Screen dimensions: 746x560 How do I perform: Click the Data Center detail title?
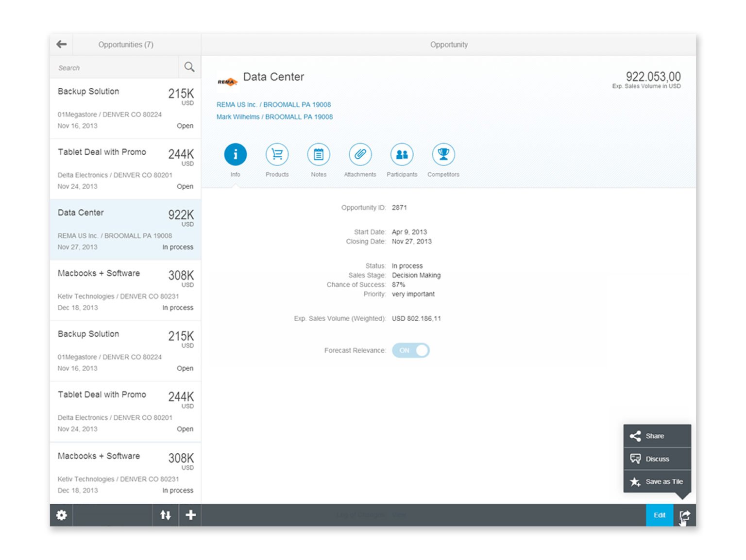[x=273, y=77]
